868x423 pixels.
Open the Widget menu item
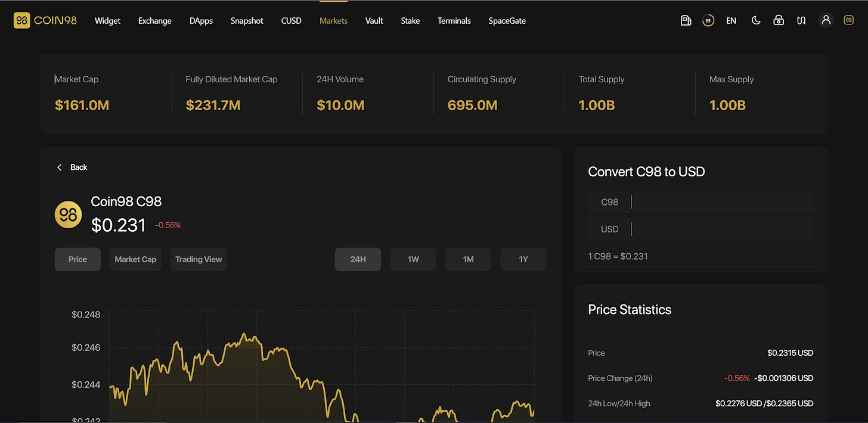[x=107, y=20]
